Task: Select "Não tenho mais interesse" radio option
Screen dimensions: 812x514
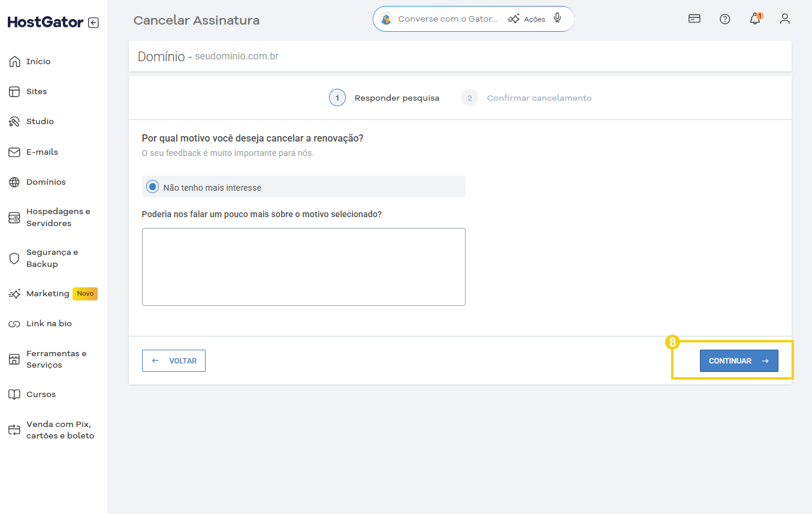Action: (153, 187)
